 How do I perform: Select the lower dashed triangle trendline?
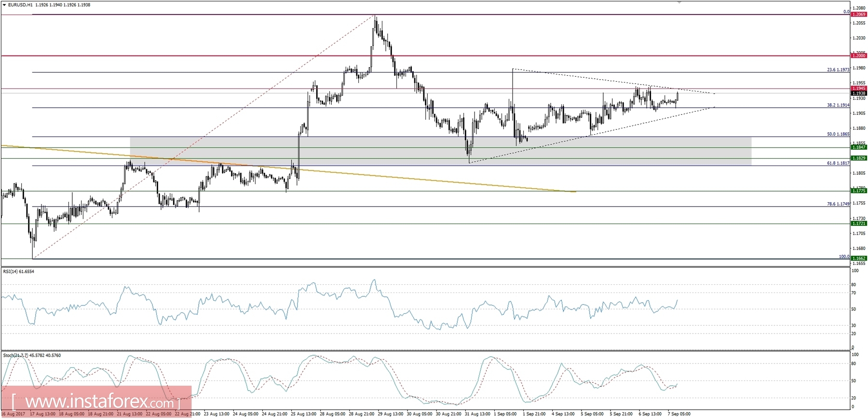(592, 135)
